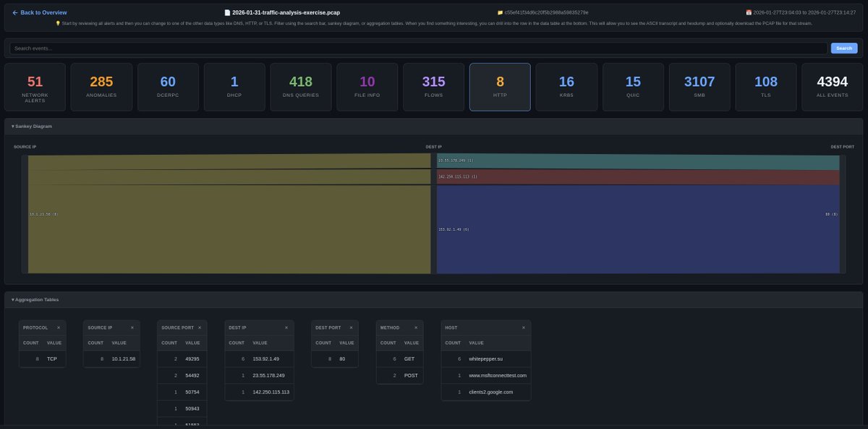Click 10.1.21.58 in Source IP table
The height and width of the screenshot is (429, 868).
point(124,359)
